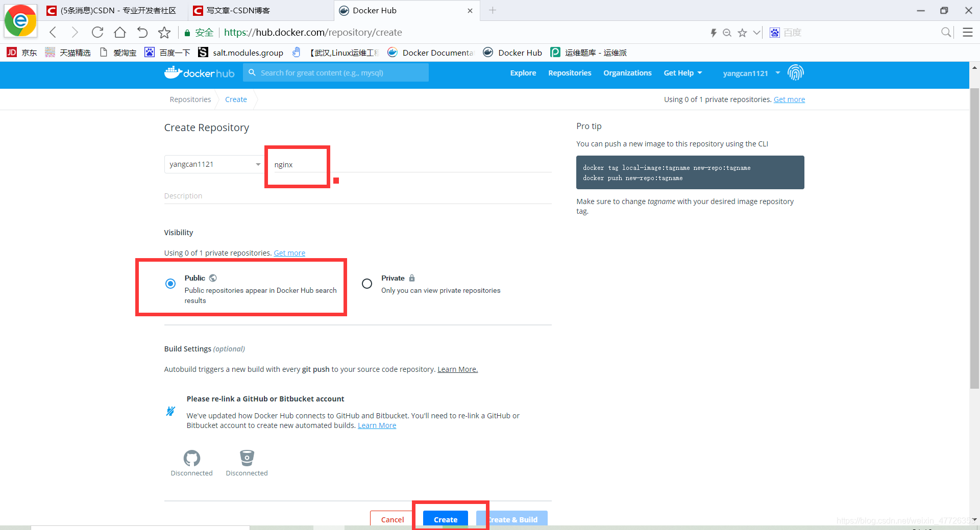Click the lightning speed mode icon
The width and height of the screenshot is (980, 530).
pyautogui.click(x=713, y=33)
